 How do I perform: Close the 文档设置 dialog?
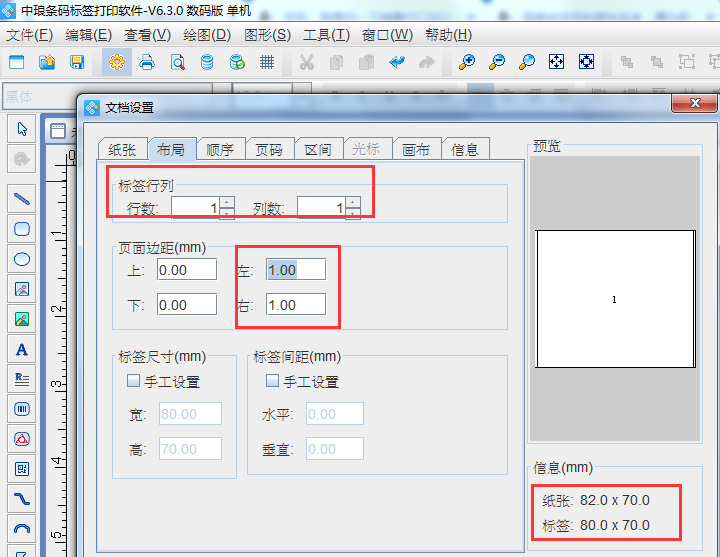[x=692, y=106]
